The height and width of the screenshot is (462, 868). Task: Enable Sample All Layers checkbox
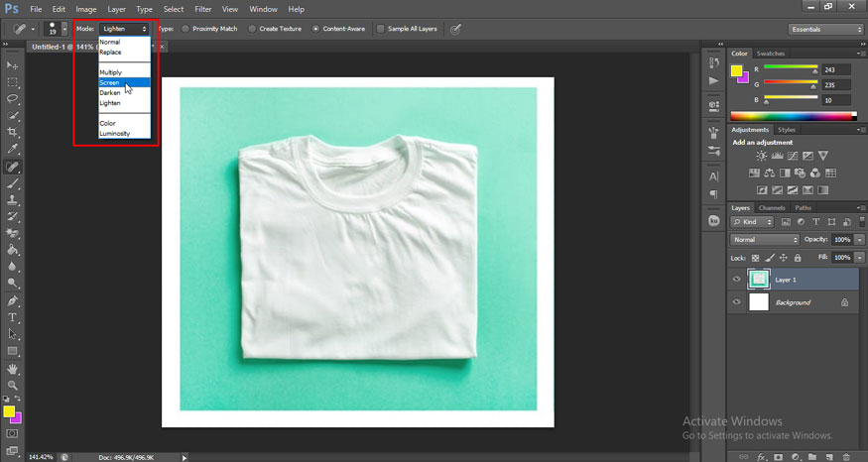coord(380,29)
